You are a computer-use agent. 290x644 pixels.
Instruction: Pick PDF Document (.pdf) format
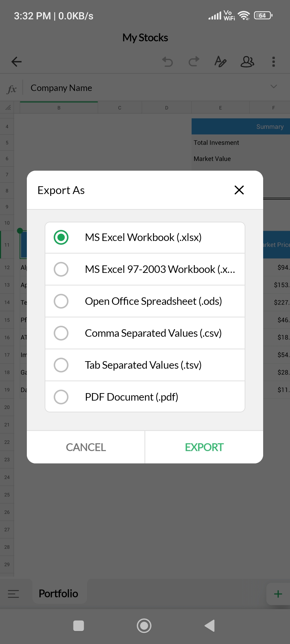point(145,397)
